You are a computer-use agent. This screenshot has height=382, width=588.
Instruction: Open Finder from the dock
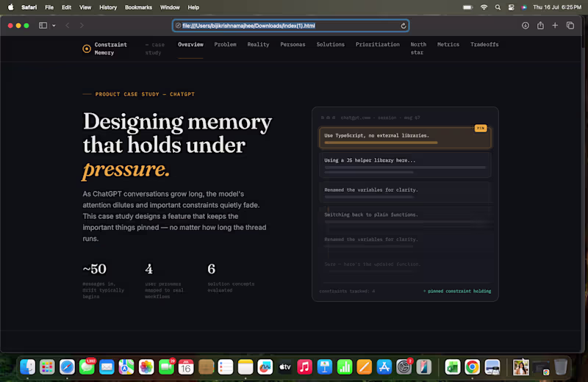[x=27, y=367]
